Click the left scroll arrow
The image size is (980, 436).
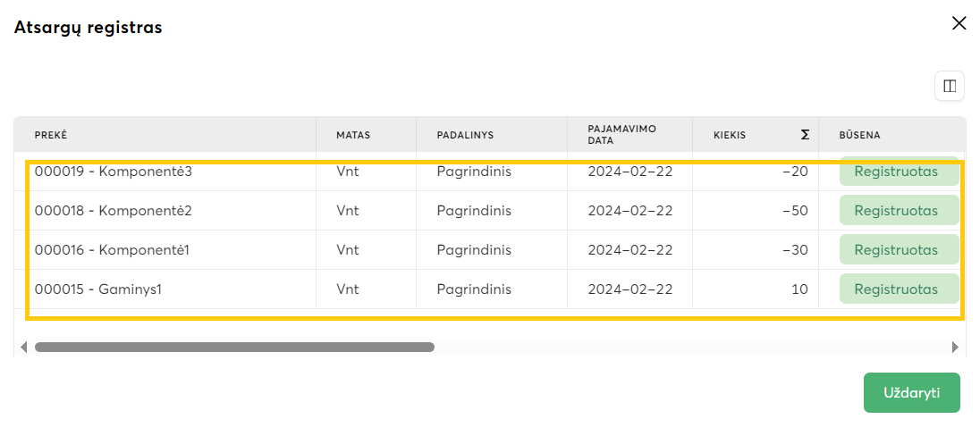(x=23, y=347)
